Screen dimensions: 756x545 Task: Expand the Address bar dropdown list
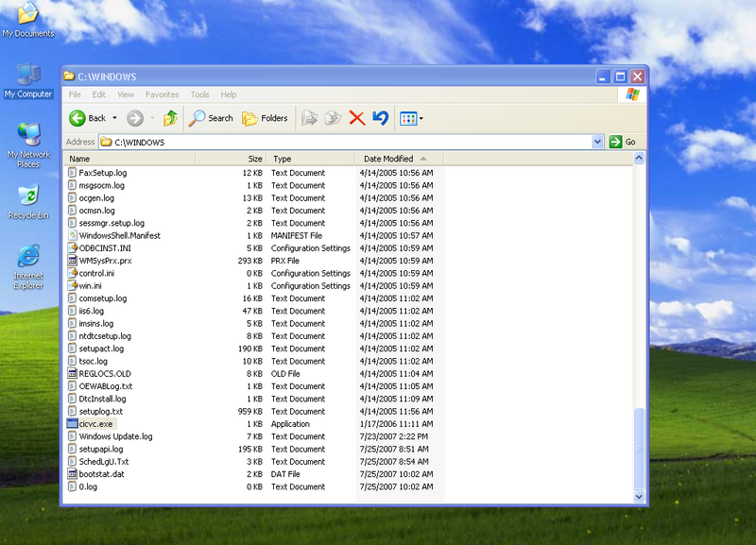pyautogui.click(x=597, y=142)
